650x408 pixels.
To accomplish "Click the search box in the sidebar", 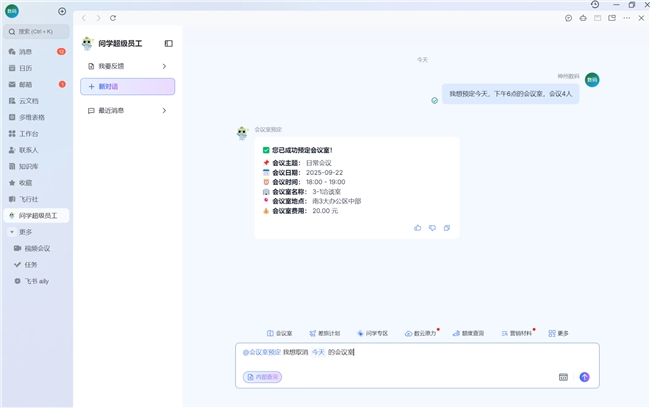I will pos(36,32).
